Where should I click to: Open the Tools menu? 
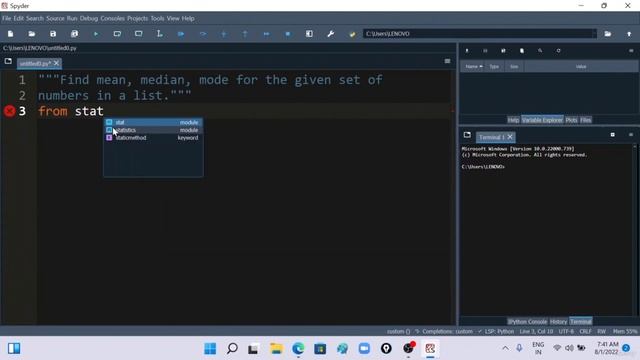click(x=157, y=18)
